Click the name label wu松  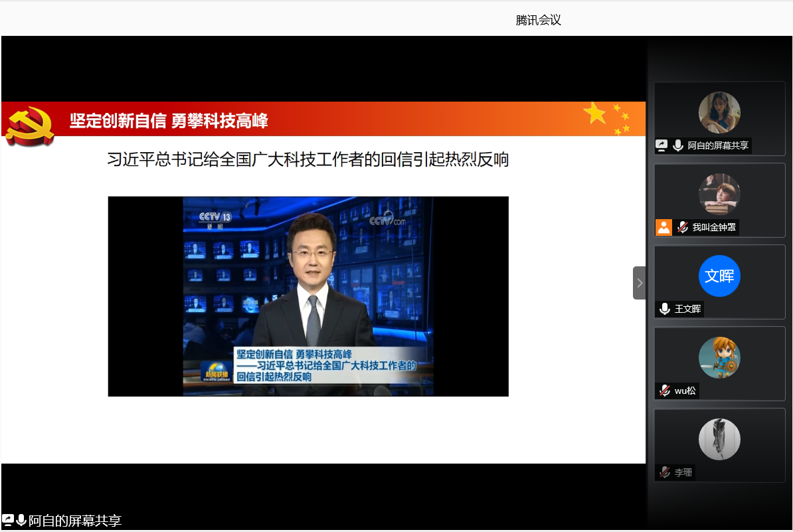tap(685, 391)
